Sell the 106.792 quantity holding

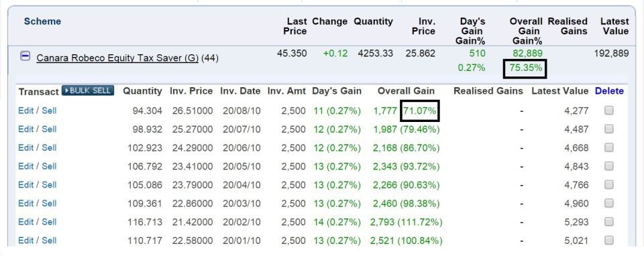(49, 166)
